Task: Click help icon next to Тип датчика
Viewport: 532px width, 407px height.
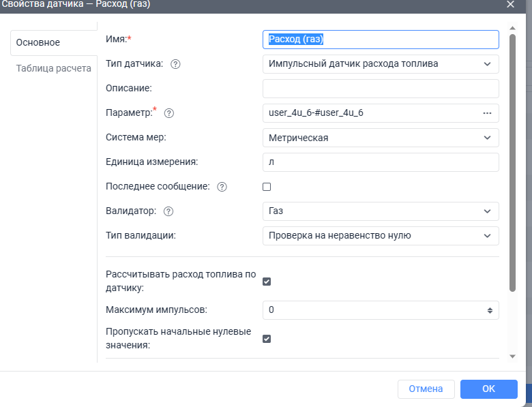Action: click(x=175, y=64)
